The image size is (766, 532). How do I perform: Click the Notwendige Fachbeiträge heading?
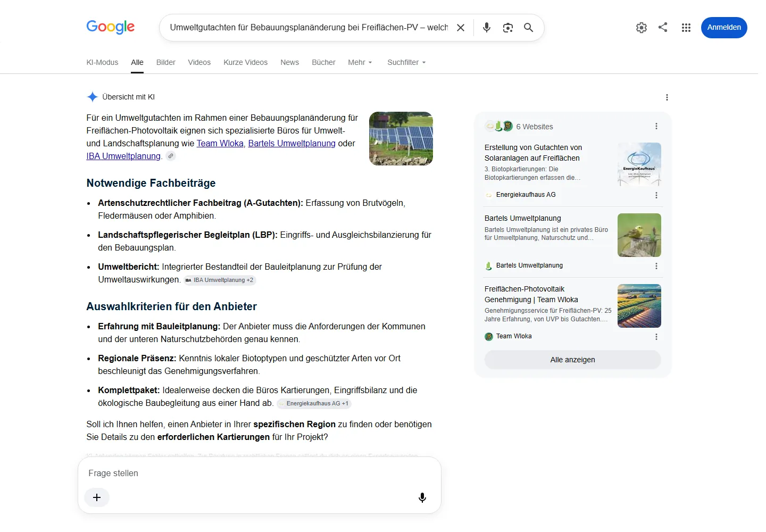tap(151, 183)
